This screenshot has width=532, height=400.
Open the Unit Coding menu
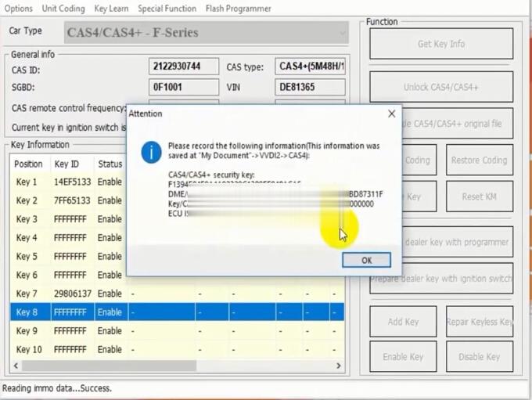click(x=63, y=9)
